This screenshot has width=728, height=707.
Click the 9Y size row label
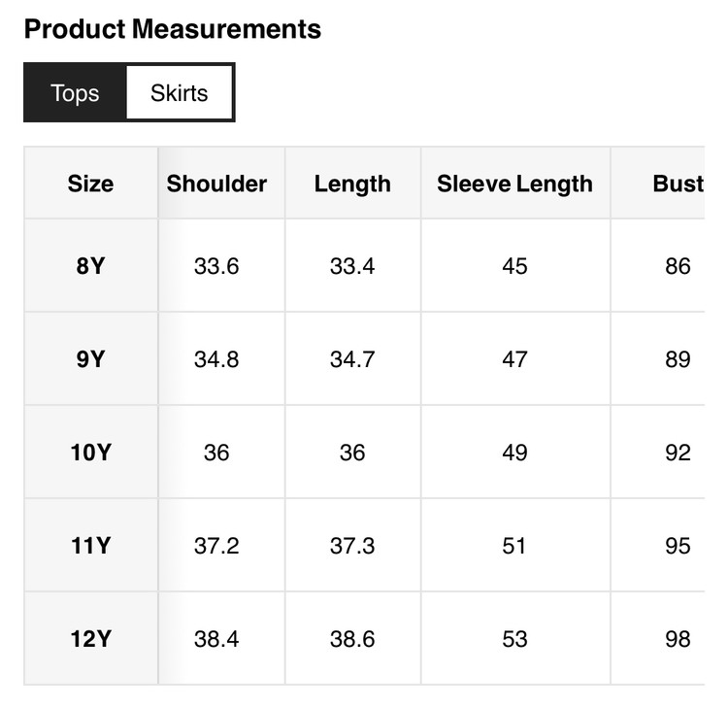pos(90,359)
